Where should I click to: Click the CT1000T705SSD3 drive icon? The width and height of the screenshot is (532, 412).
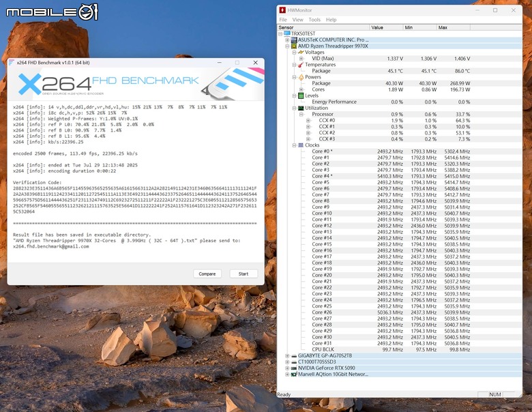click(294, 362)
